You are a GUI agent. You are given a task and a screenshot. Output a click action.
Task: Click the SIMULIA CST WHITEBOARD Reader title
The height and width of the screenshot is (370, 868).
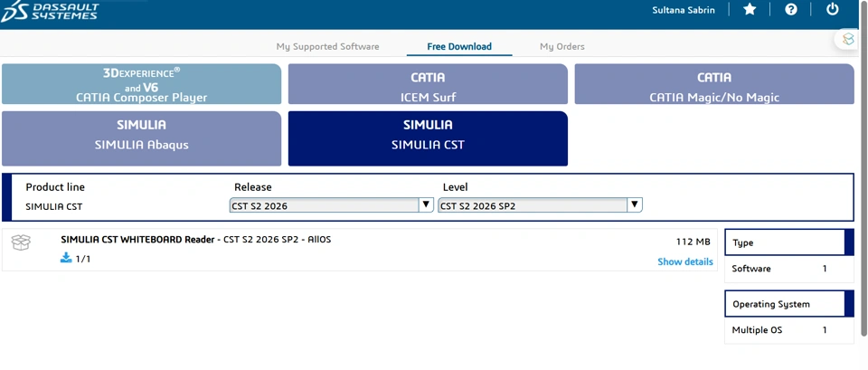(x=137, y=240)
